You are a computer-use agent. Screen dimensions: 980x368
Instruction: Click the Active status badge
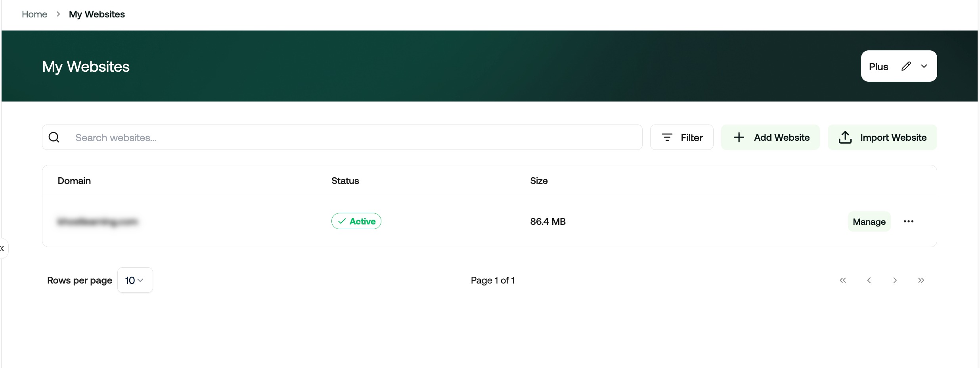point(356,221)
